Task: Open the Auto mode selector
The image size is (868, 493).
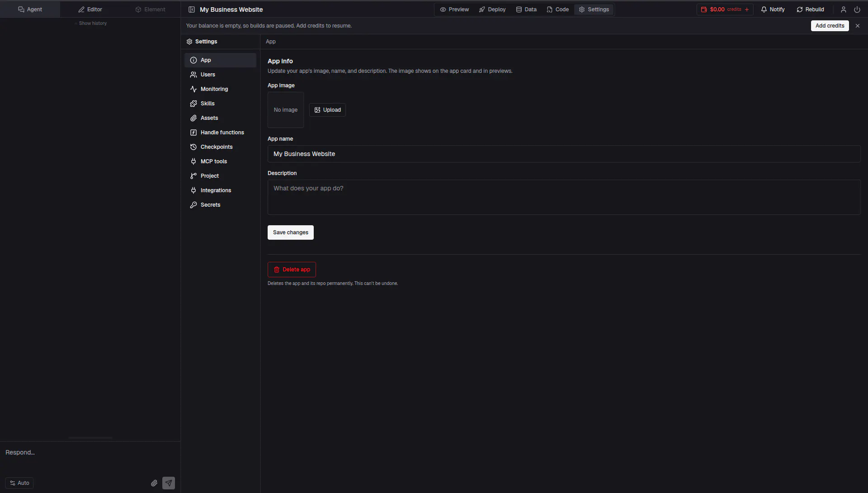Action: tap(19, 483)
